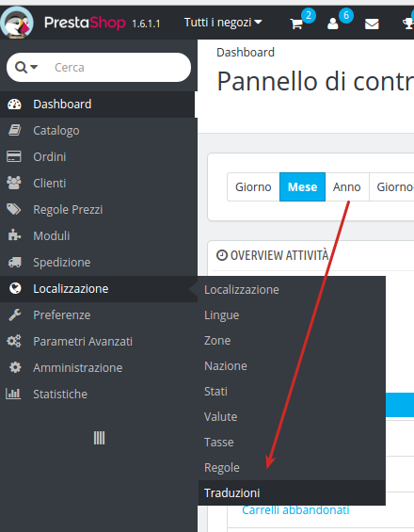Click the Spedizione truck icon
The height and width of the screenshot is (532, 414).
click(x=14, y=263)
